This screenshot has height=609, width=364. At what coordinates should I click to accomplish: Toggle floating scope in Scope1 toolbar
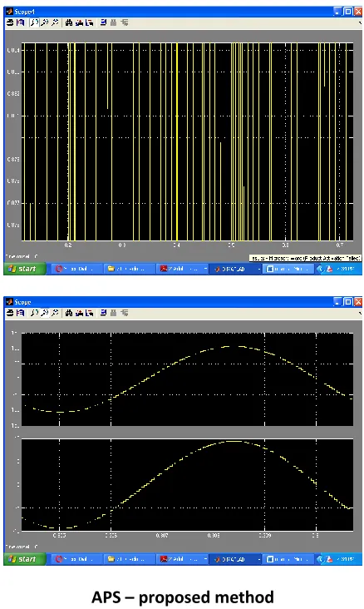click(x=103, y=22)
